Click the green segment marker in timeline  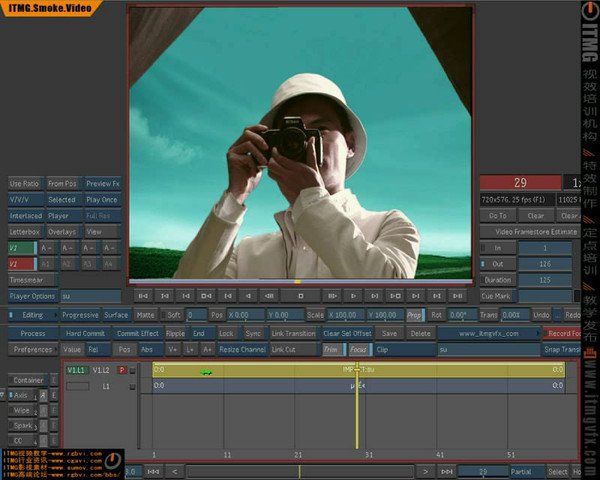click(x=206, y=373)
